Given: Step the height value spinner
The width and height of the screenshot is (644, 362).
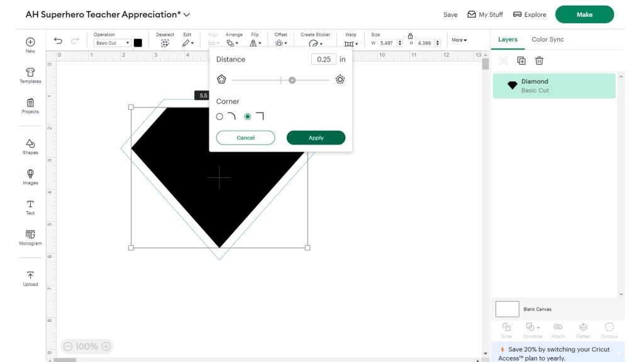Looking at the screenshot, I should (438, 43).
